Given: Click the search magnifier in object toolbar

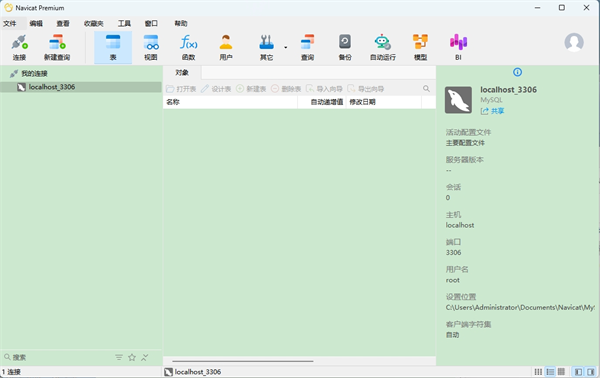Looking at the screenshot, I should (426, 89).
